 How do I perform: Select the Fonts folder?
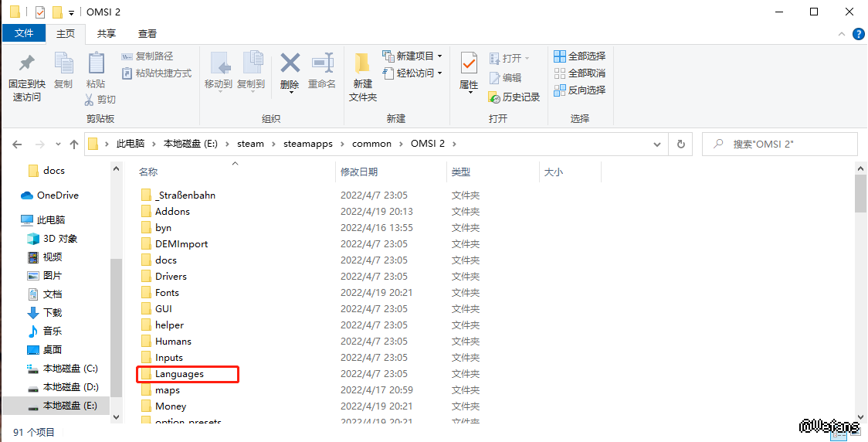167,293
